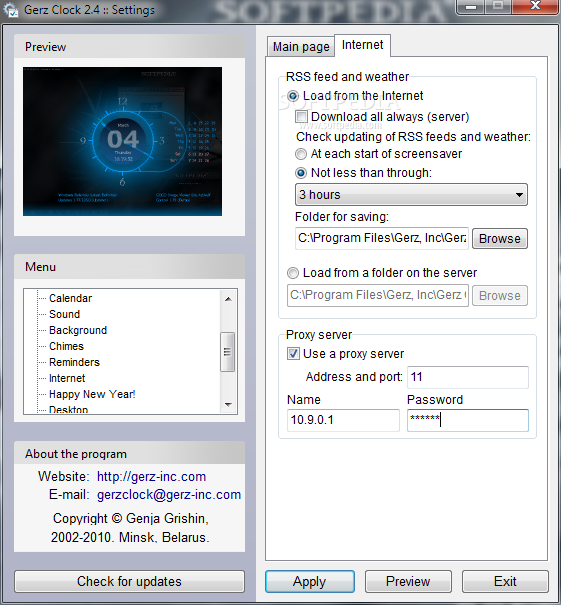The height and width of the screenshot is (605, 561).
Task: Select Load from a folder on the server
Action: 293,273
